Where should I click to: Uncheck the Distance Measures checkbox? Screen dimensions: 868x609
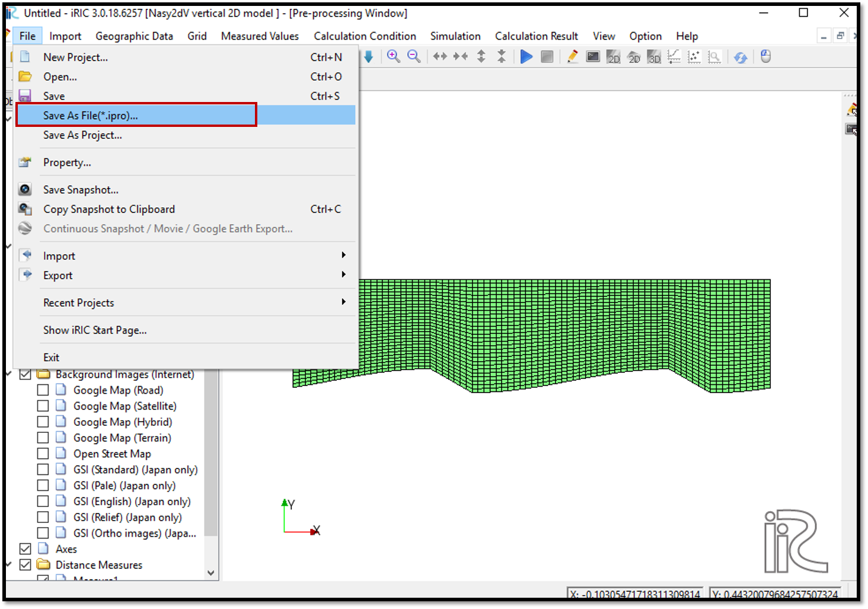[25, 565]
